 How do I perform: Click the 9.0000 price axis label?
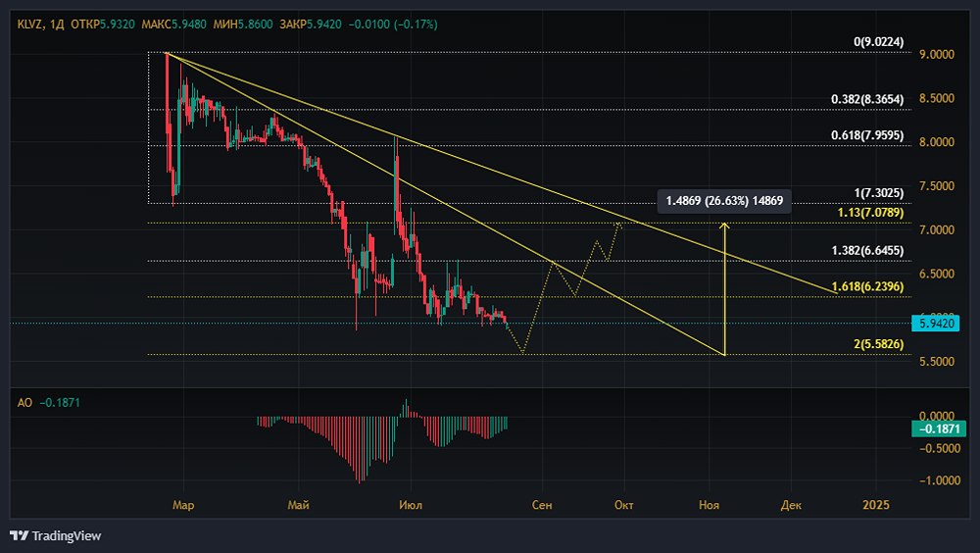[x=936, y=55]
